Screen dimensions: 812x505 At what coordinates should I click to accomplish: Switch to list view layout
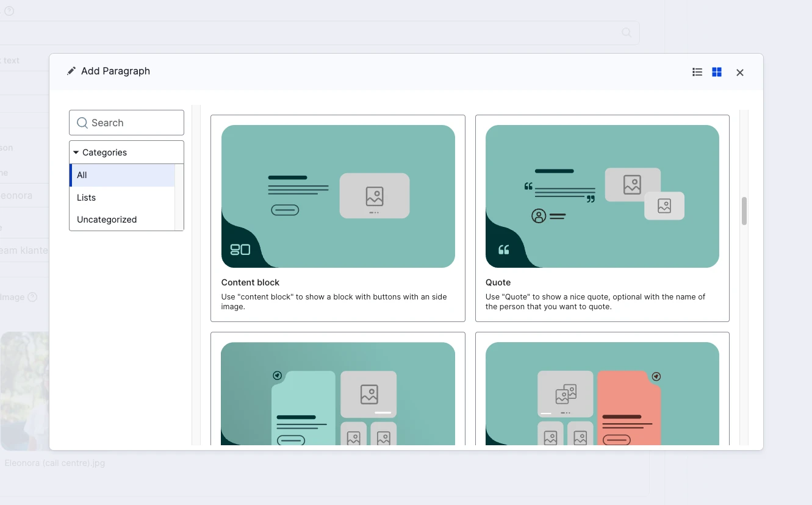click(x=697, y=72)
